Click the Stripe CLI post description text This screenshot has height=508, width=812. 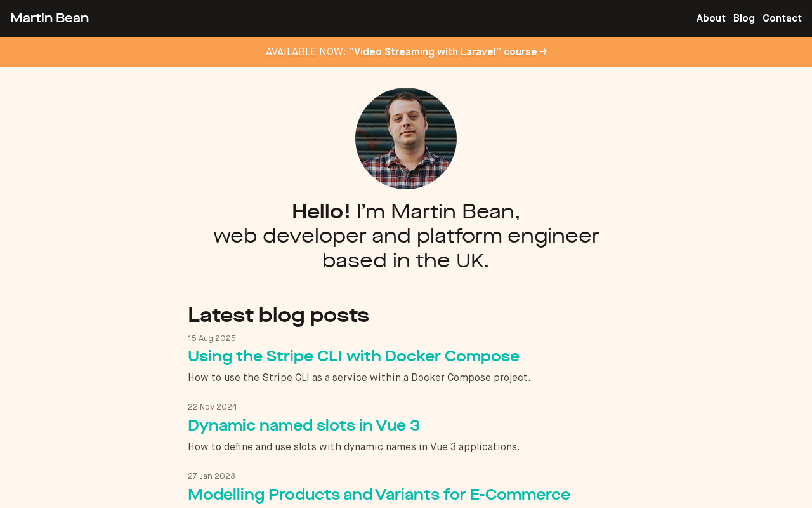358,378
